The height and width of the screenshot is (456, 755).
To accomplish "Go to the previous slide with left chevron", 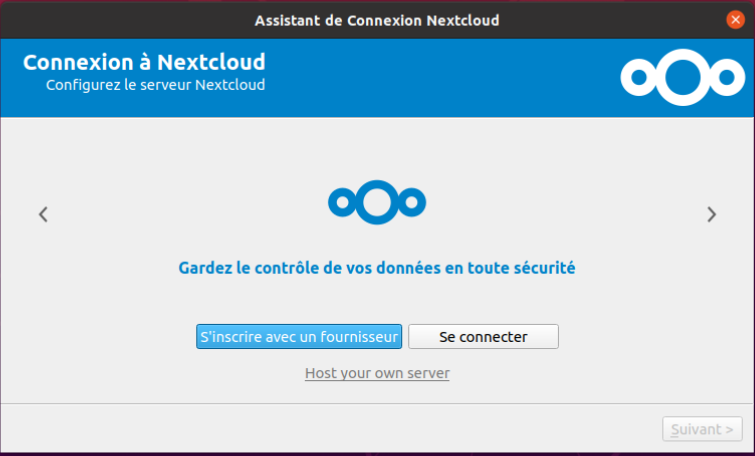I will (x=43, y=214).
